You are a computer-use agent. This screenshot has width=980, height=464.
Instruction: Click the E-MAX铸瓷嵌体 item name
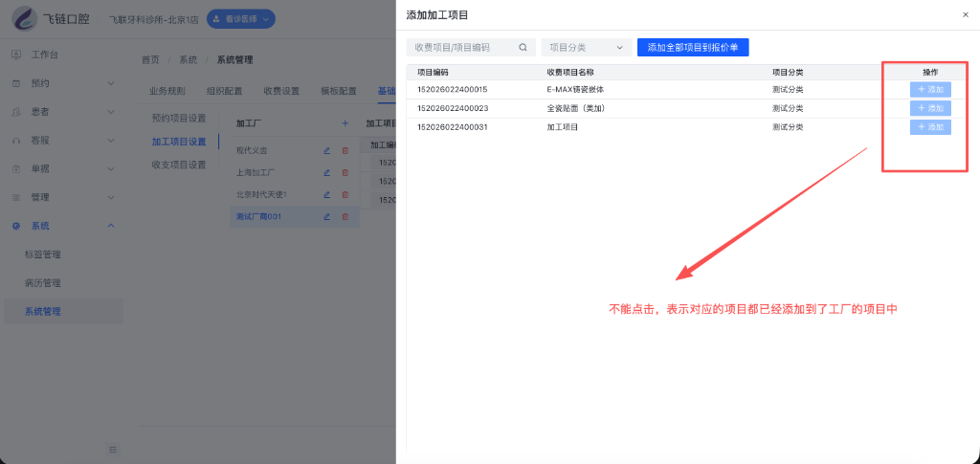point(575,89)
